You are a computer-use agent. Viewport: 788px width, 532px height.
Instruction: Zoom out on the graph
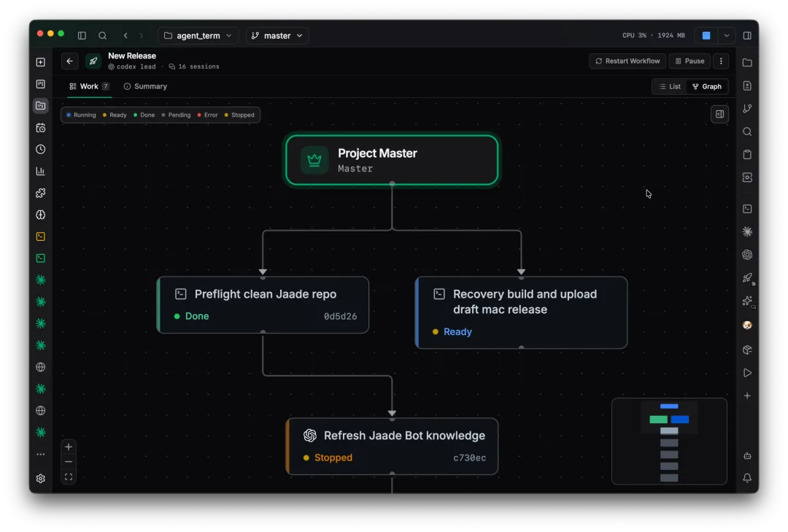pyautogui.click(x=69, y=462)
